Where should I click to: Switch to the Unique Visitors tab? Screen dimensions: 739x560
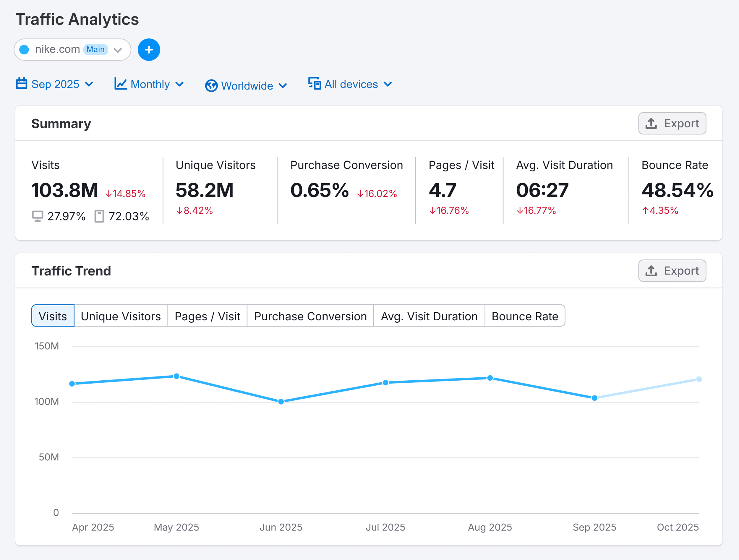coord(121,316)
